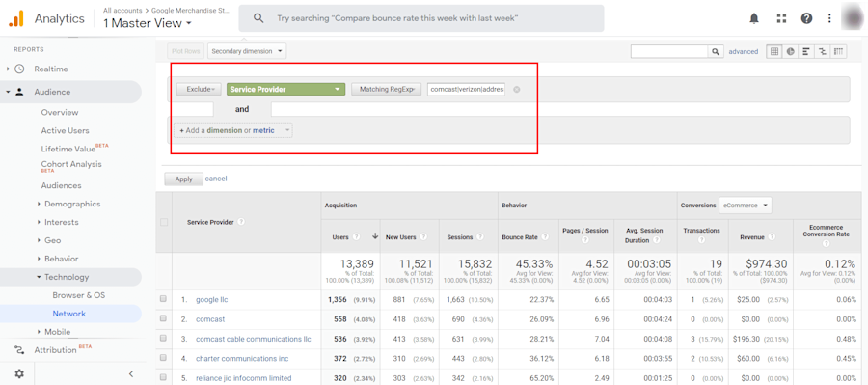Show help for Sessions metric
This screenshot has width=868, height=385.
(x=480, y=237)
